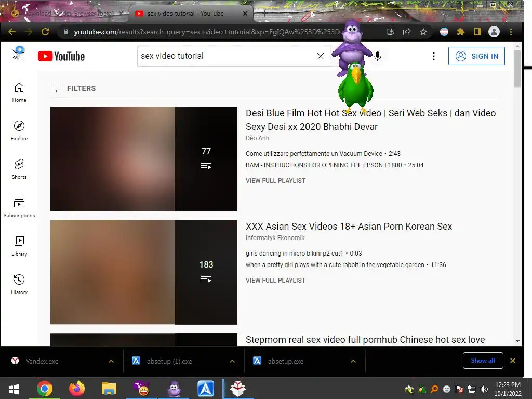Open girls dancing p2 cut1 video

pos(303,254)
